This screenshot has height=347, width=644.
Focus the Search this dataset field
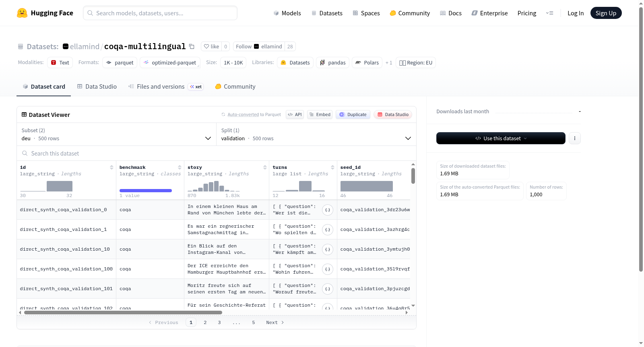point(217,153)
